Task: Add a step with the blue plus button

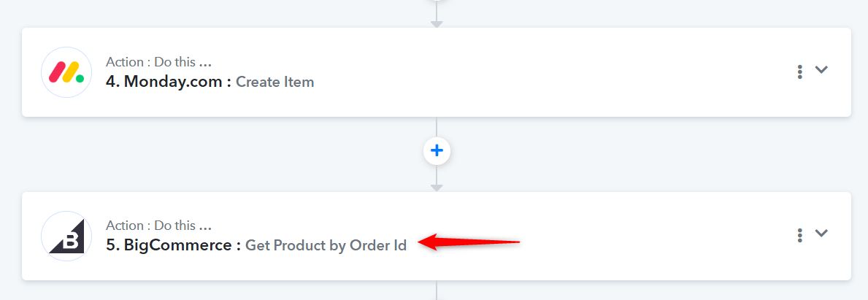Action: pyautogui.click(x=437, y=151)
